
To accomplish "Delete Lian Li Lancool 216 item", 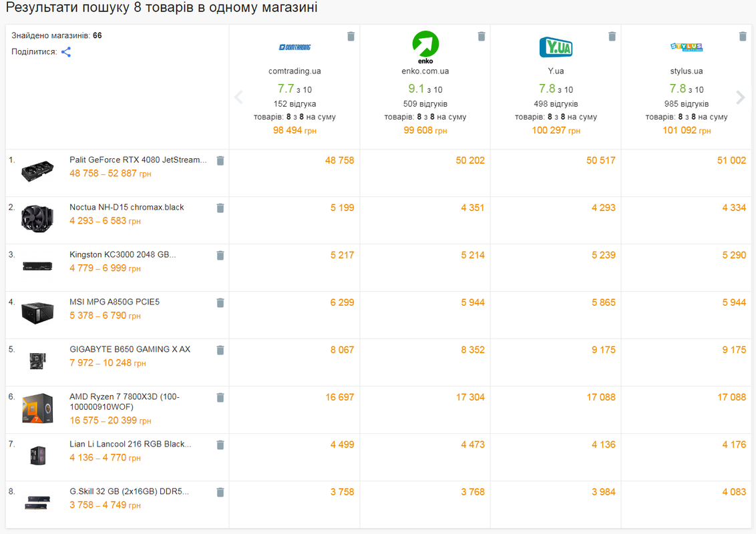I will 220,445.
